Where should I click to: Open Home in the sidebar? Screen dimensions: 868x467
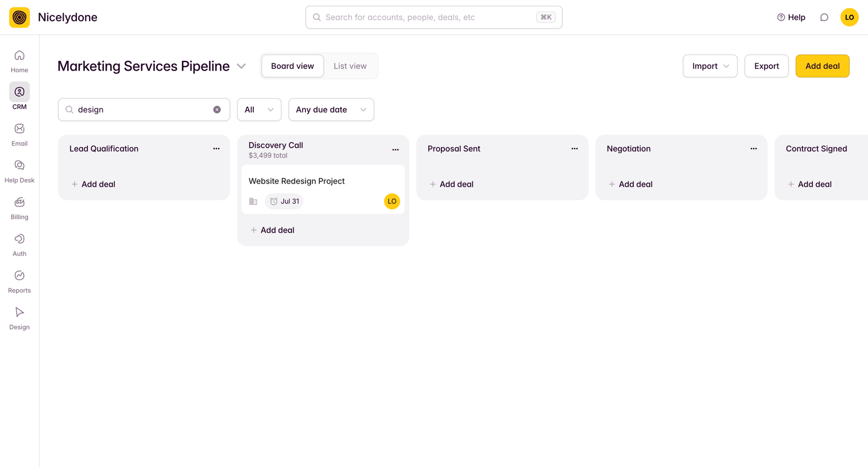click(x=20, y=61)
